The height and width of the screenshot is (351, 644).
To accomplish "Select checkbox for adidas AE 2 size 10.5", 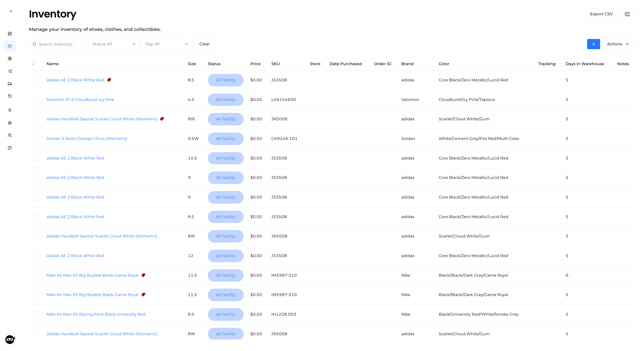I will coord(35,158).
